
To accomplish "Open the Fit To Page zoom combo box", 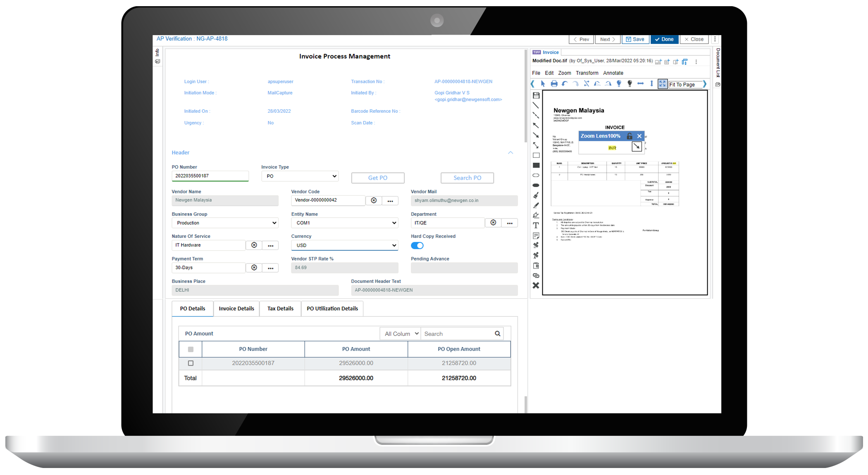I will tap(685, 84).
